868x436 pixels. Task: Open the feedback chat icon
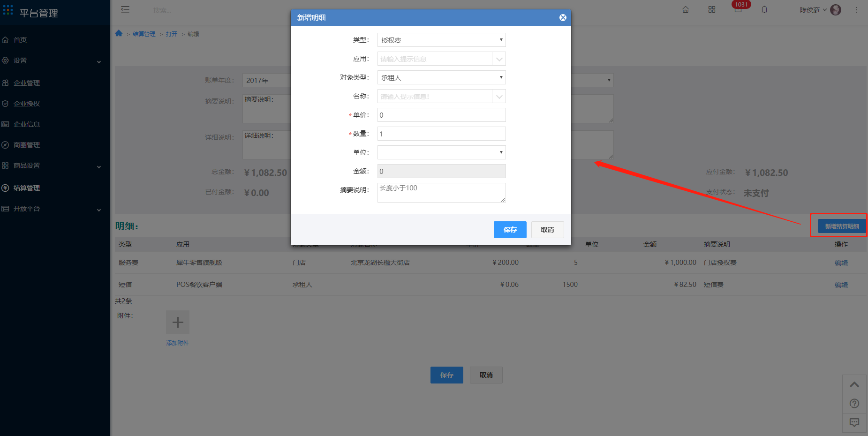(854, 422)
